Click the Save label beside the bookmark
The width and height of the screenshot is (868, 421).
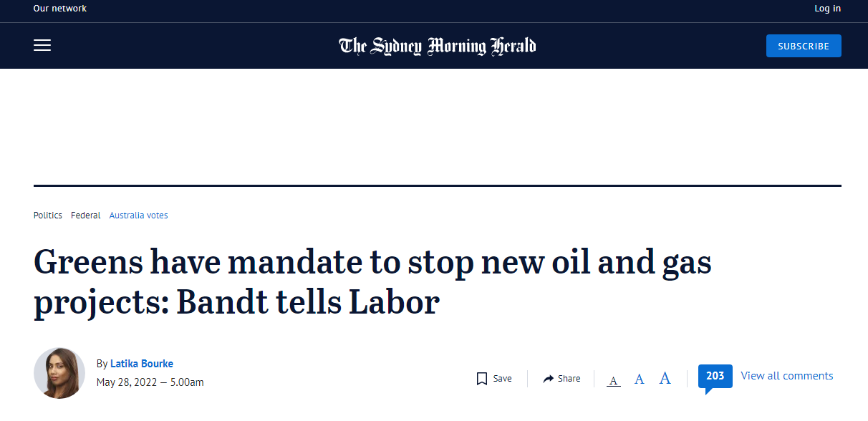click(x=502, y=379)
